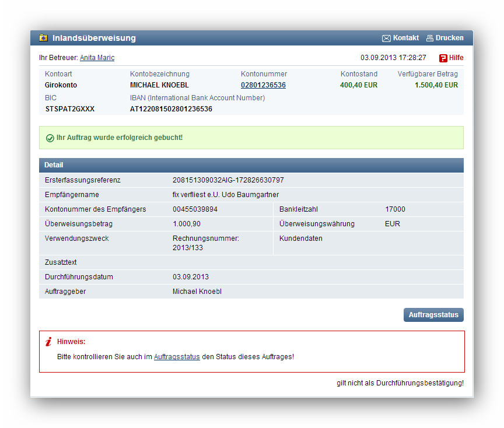The height and width of the screenshot is (428, 504).
Task: Select available amount 1.500,40 EUR
Action: pyautogui.click(x=436, y=85)
